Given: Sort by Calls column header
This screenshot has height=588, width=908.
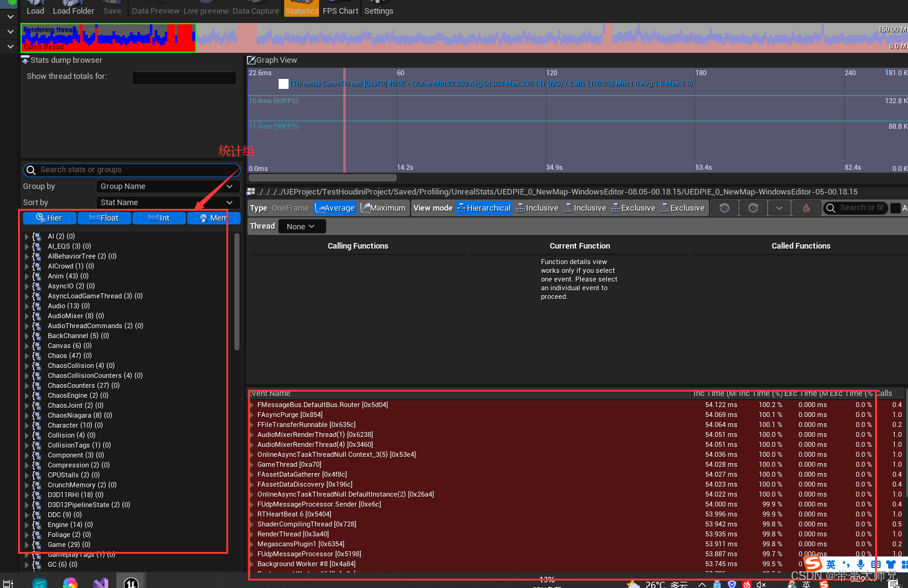Looking at the screenshot, I should 884,393.
